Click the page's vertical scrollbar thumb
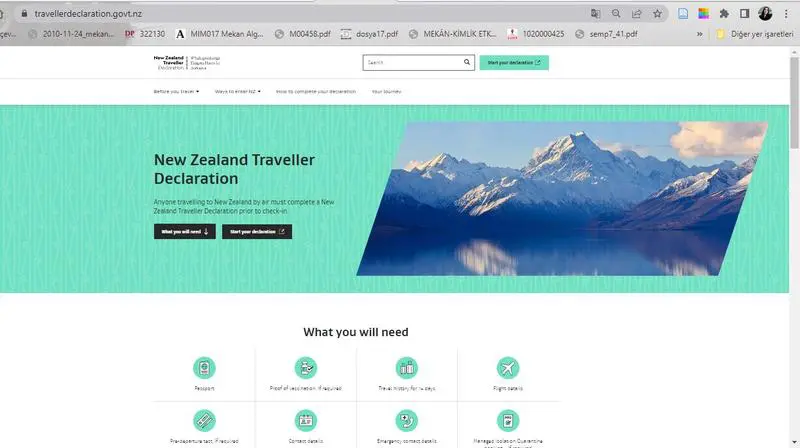 coord(794,102)
